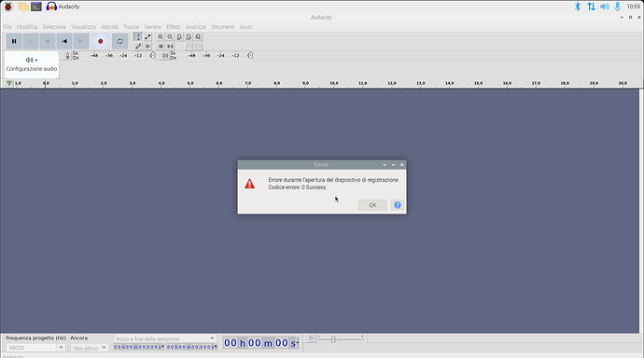Click the Play transport button
Viewport: 644px width, 358px height.
click(31, 41)
